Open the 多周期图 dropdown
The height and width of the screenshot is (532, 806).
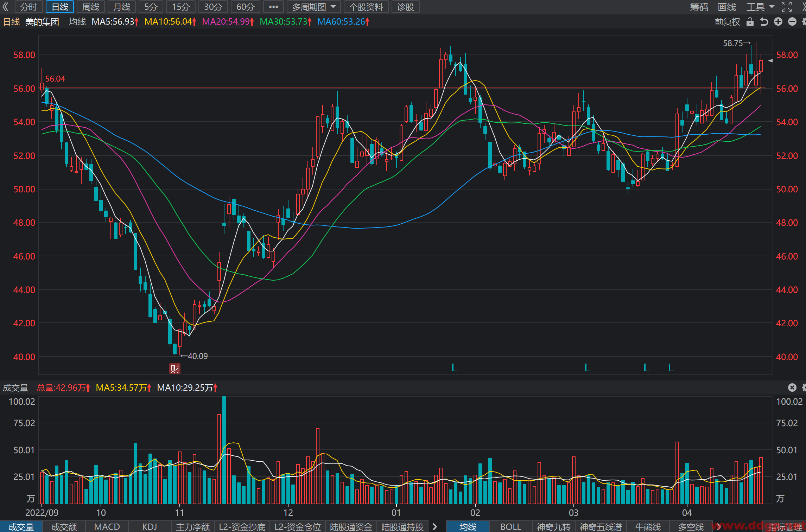[x=314, y=7]
